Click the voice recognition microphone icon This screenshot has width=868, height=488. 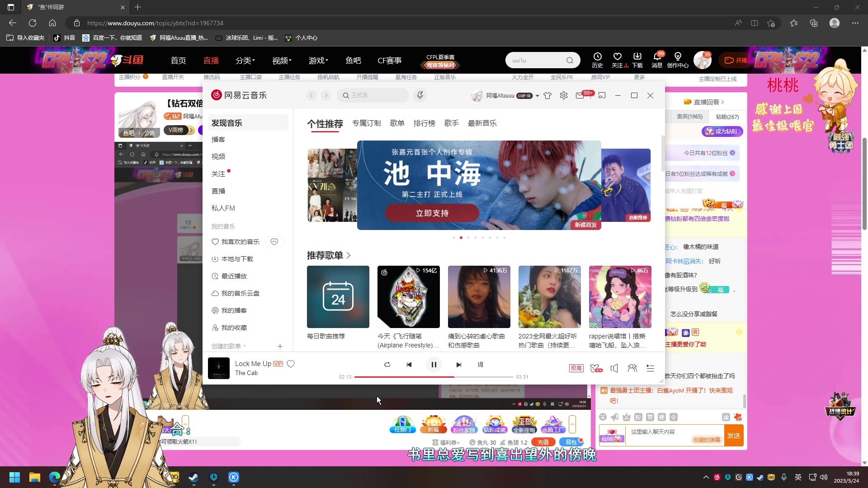420,95
